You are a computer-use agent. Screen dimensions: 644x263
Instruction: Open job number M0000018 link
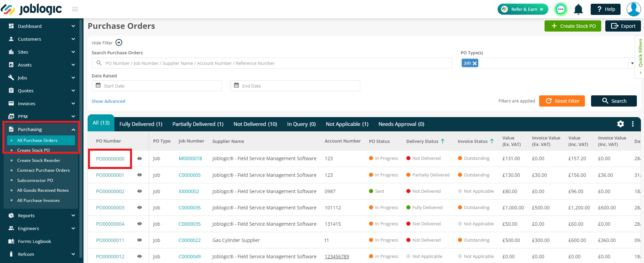pos(190,158)
